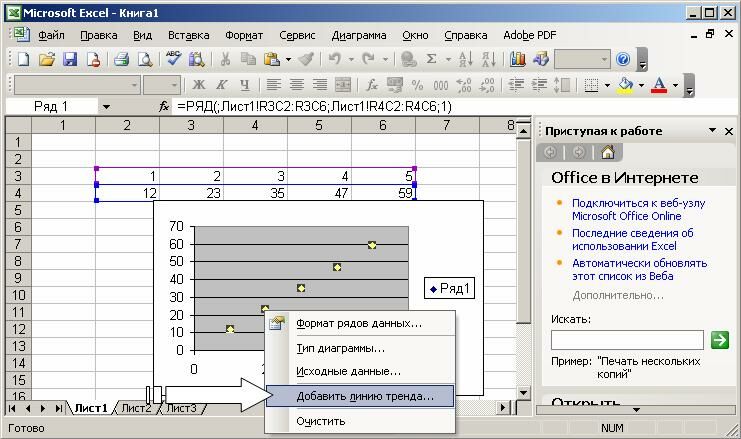The height and width of the screenshot is (439, 741).
Task: Toggle bold Ж formatting
Action: click(x=199, y=85)
